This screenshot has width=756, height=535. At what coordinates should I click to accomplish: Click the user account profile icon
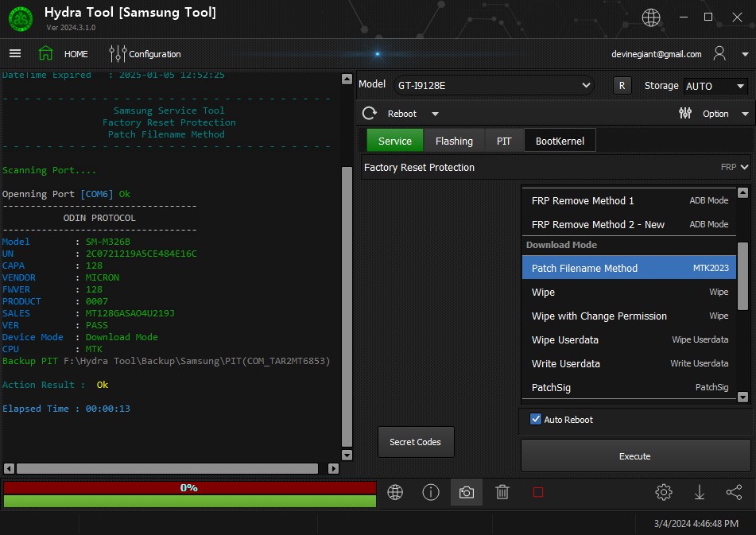point(719,54)
